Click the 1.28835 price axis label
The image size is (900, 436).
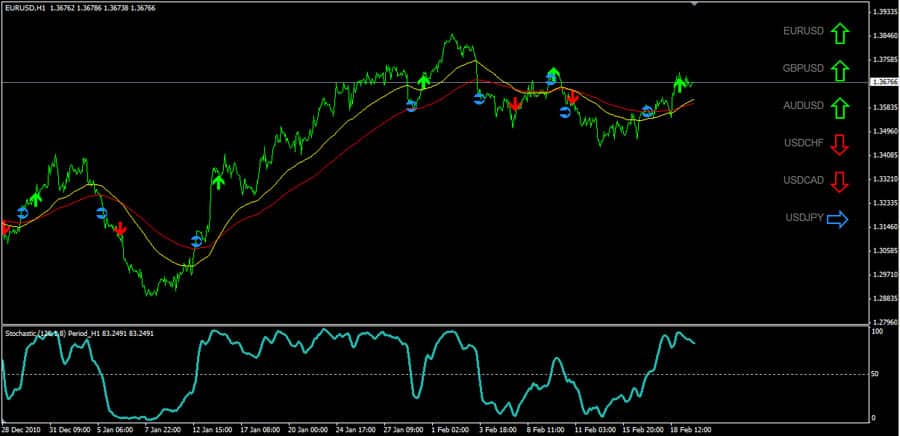pos(886,298)
